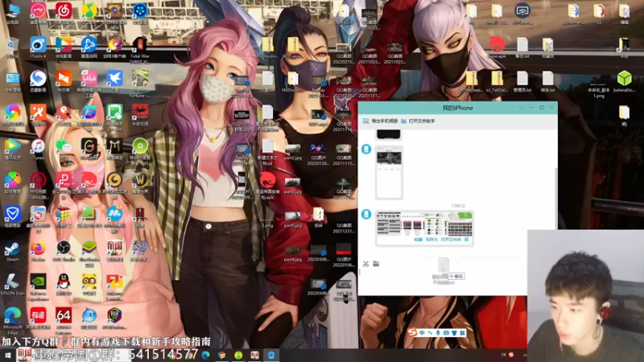
Task: Click the 另存为 link under the image message
Action: click(431, 239)
